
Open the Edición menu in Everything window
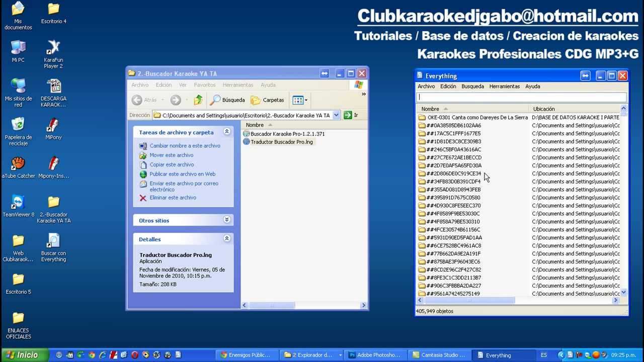tap(448, 86)
